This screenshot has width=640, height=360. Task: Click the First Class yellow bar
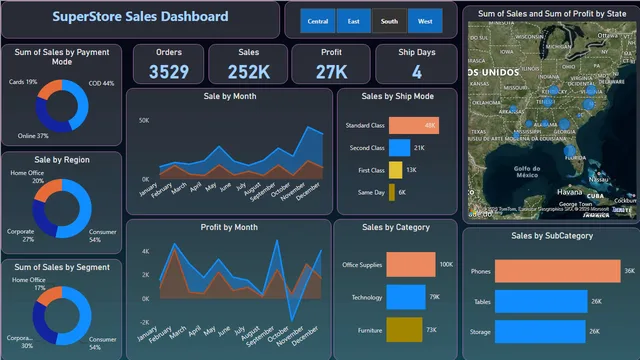pos(396,170)
